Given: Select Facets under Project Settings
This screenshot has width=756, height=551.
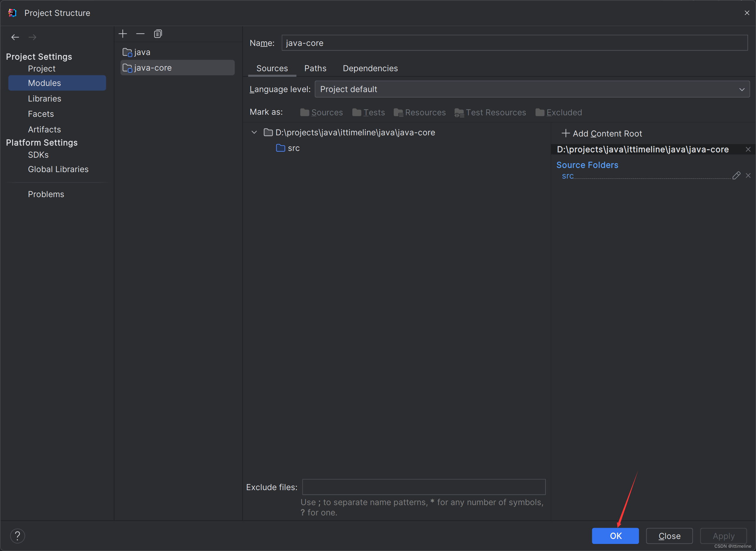Looking at the screenshot, I should tap(41, 114).
